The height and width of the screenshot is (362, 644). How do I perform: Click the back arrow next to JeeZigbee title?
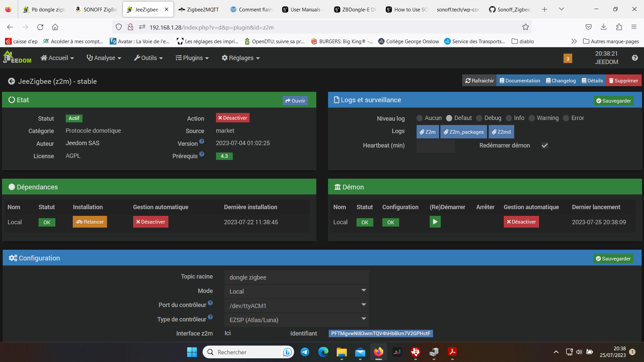[11, 81]
